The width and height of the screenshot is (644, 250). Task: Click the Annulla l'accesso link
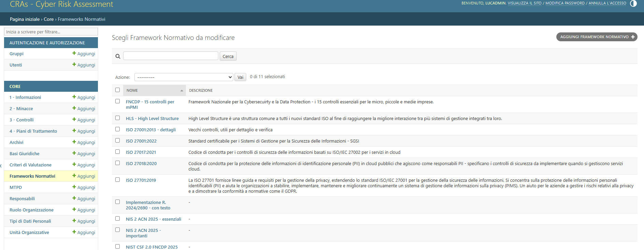[x=607, y=3]
